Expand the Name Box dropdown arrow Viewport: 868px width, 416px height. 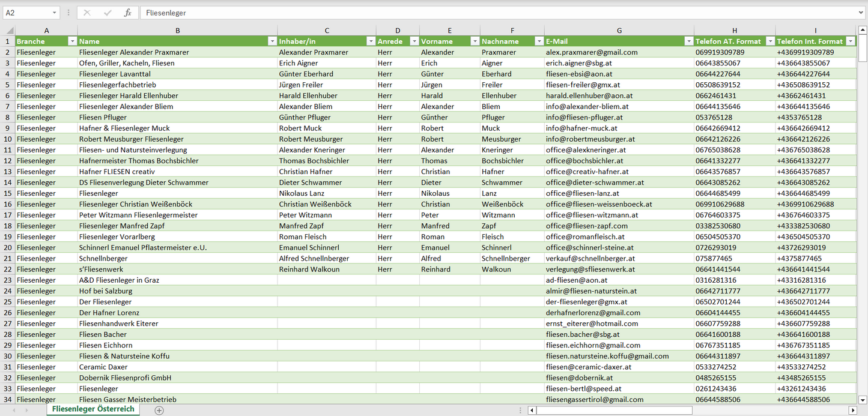click(55, 13)
